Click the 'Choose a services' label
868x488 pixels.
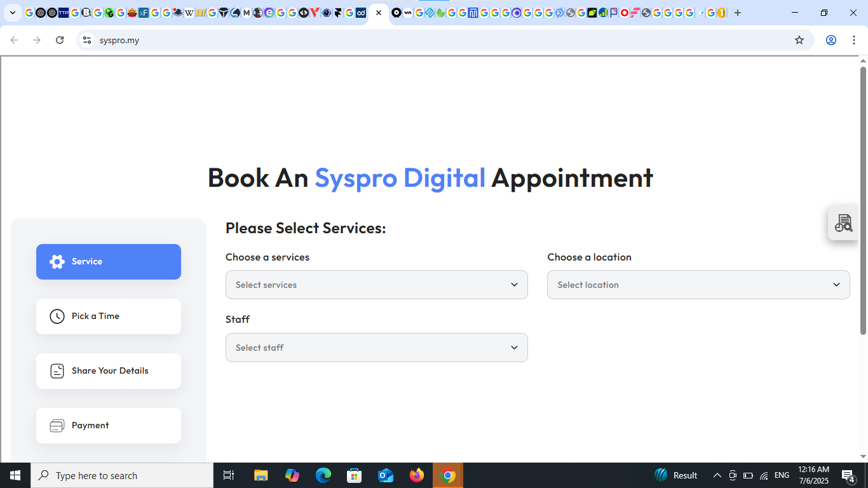268,257
